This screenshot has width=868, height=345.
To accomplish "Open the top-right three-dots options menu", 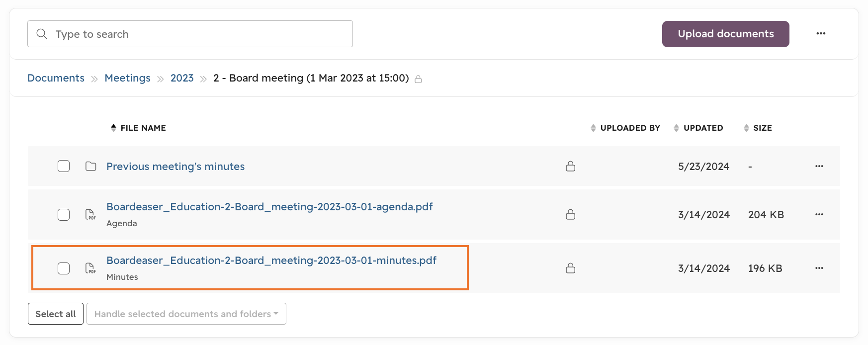I will pyautogui.click(x=821, y=33).
